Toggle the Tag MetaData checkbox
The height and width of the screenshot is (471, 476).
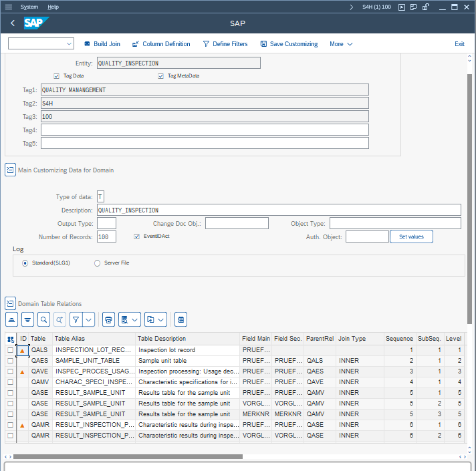coord(161,76)
